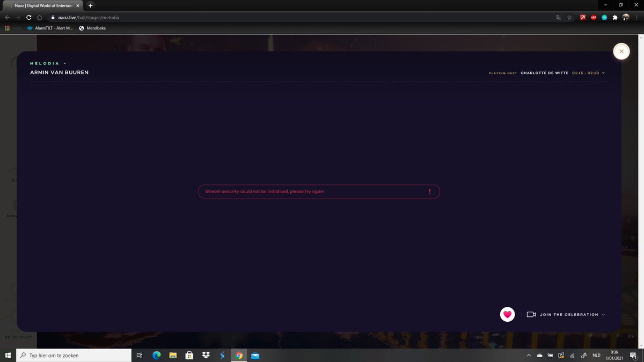Image resolution: width=644 pixels, height=362 pixels.
Task: Open a new browser tab
Action: [90, 5]
